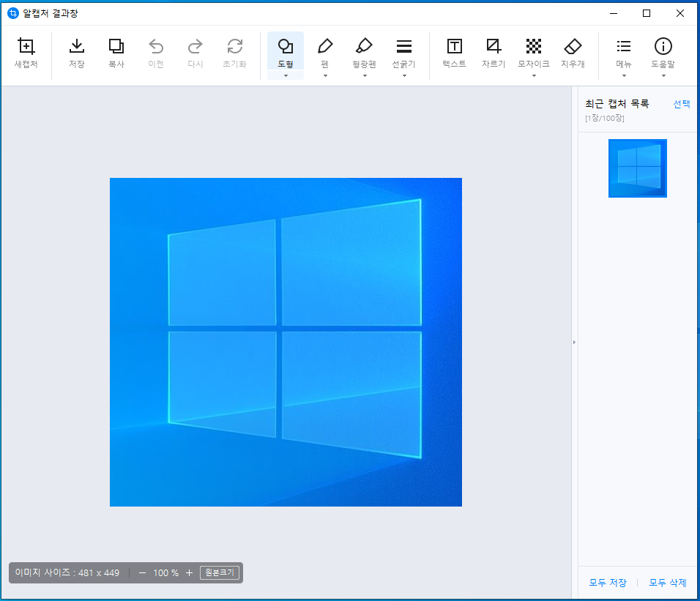Select the 형광펜 highlighter tool
700x601 pixels.
[x=365, y=51]
